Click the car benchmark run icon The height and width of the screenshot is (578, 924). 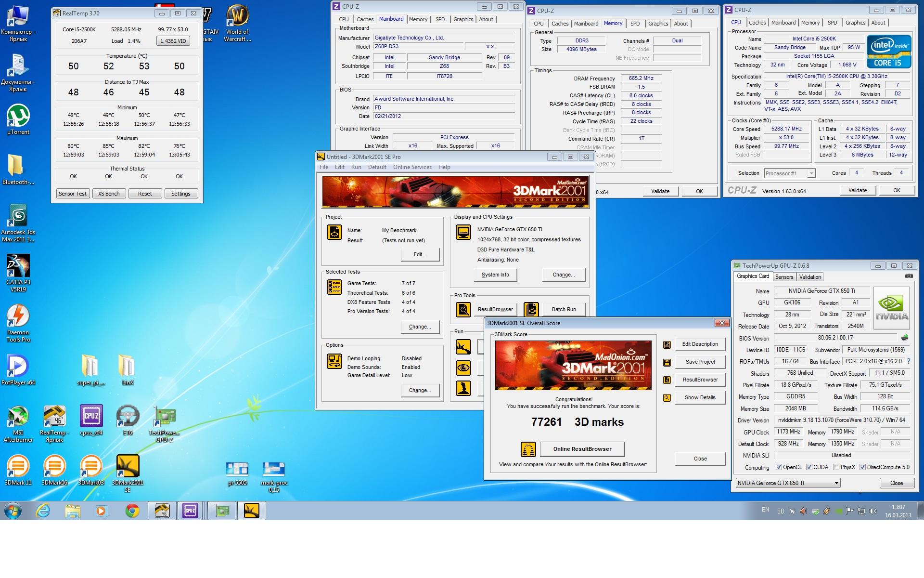coord(463,347)
